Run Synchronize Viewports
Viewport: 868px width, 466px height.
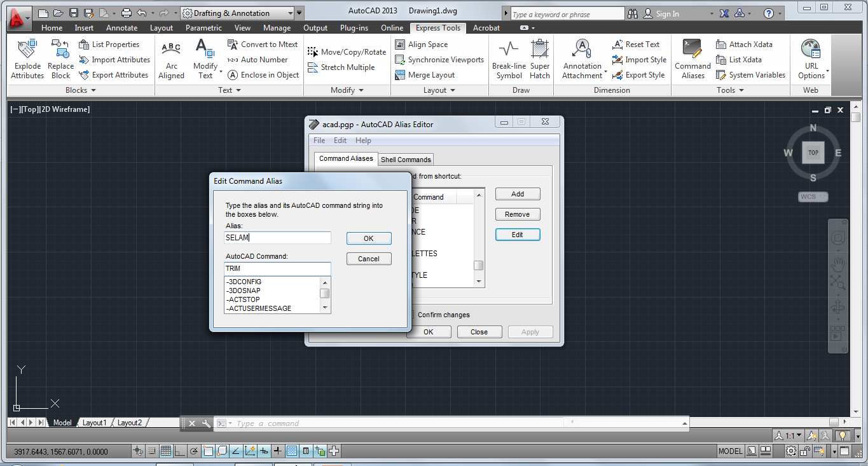439,60
